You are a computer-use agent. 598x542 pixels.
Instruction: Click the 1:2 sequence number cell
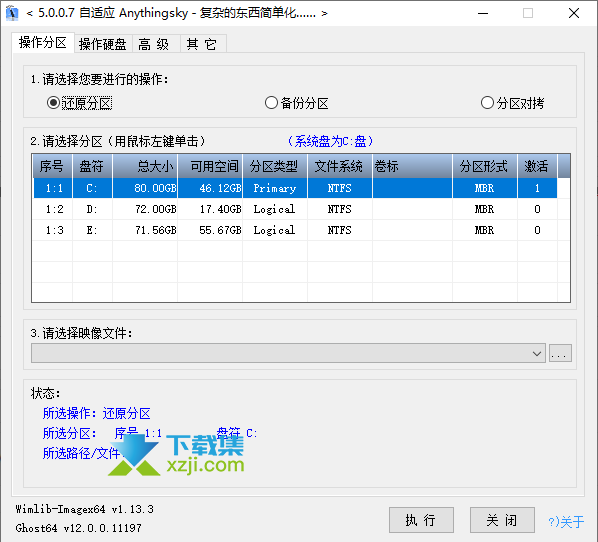54,209
